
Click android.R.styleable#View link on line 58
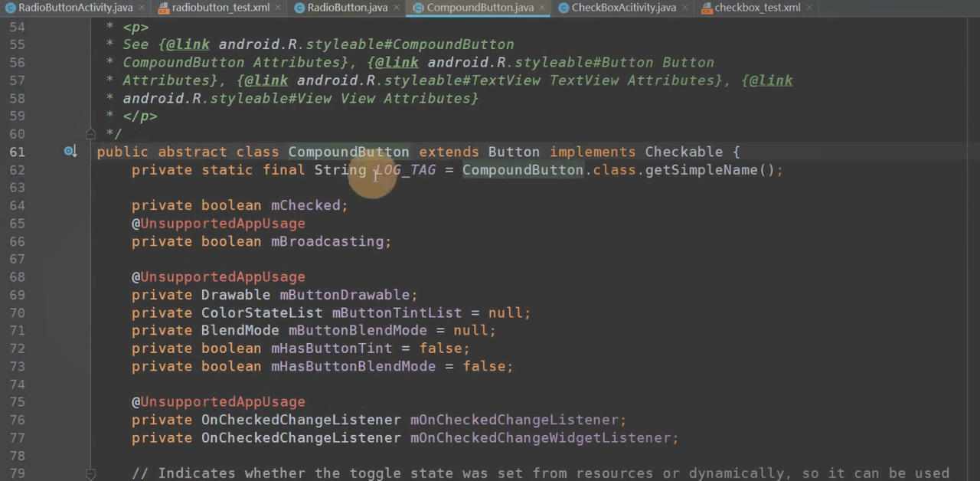click(227, 99)
